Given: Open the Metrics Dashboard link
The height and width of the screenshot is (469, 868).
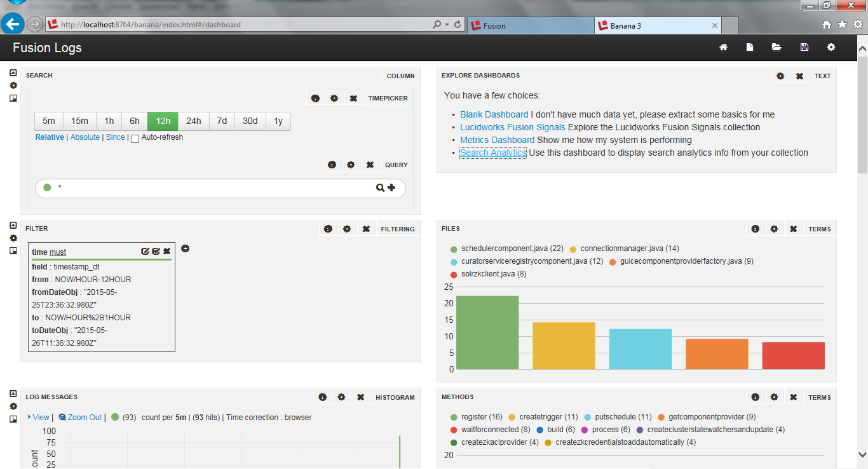Looking at the screenshot, I should 497,140.
